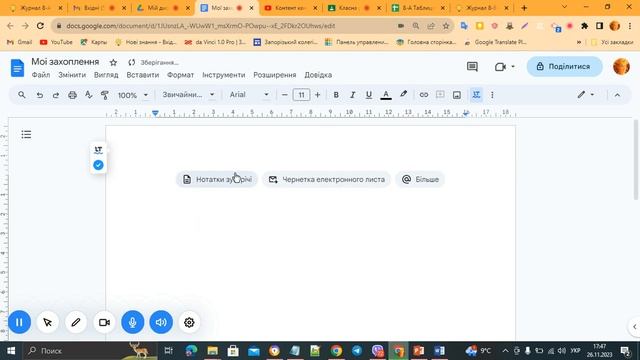Viewport: 640px width, 360px height.
Task: Toggle italic formatting
Action: coord(352,95)
